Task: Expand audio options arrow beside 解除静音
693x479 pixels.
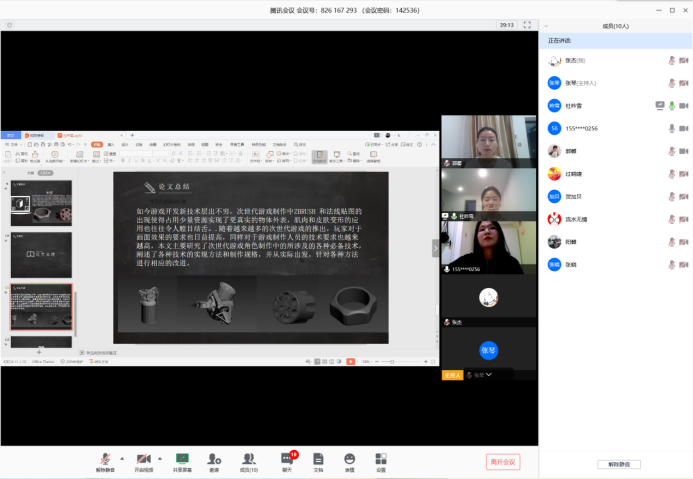Action: point(122,458)
